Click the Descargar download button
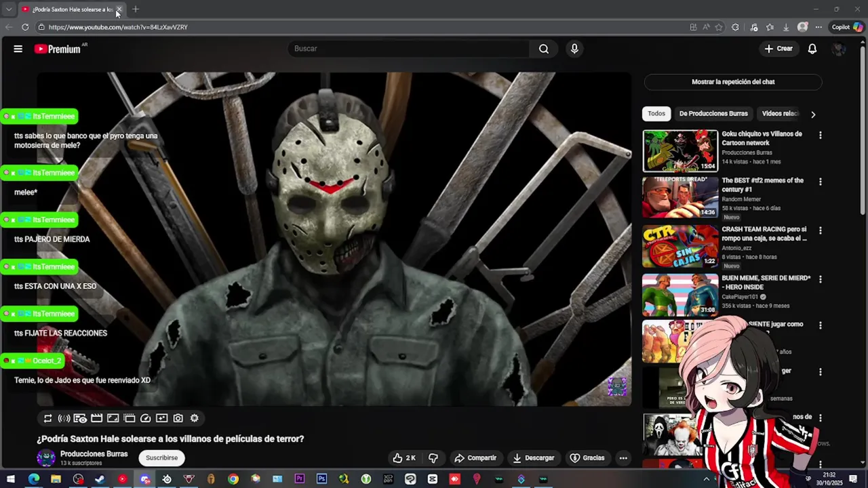The height and width of the screenshot is (488, 868). point(534,458)
